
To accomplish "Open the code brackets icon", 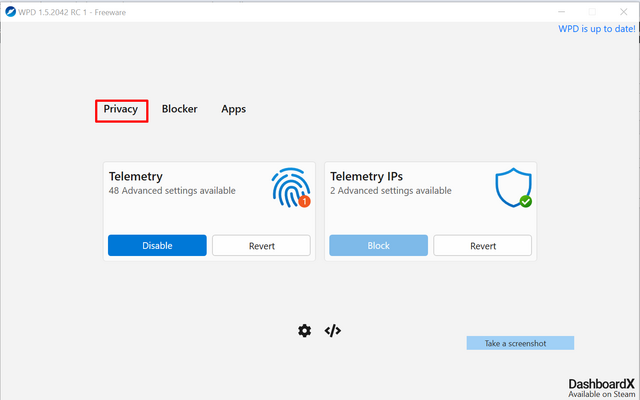I will [333, 331].
